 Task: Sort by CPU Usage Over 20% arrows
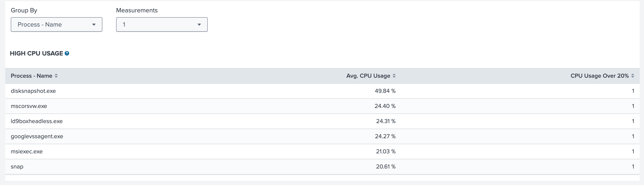633,76
